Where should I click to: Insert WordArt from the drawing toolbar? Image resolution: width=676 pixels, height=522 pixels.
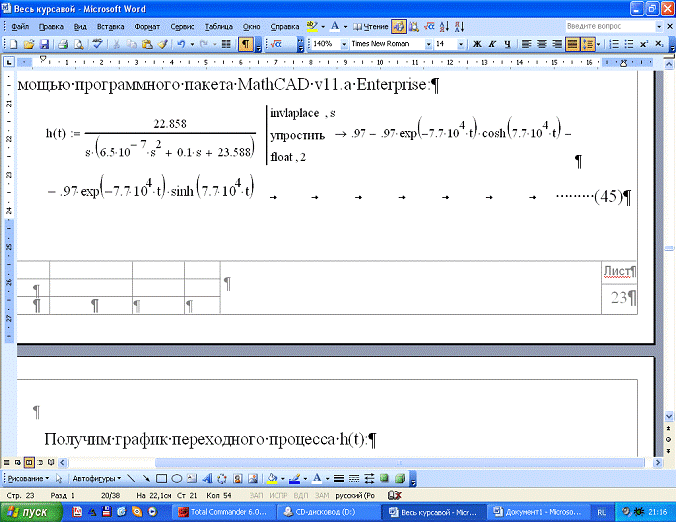coord(209,478)
